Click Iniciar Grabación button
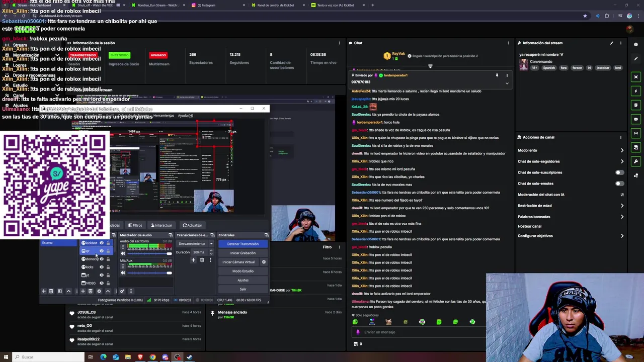This screenshot has height=362, width=644. point(243,253)
